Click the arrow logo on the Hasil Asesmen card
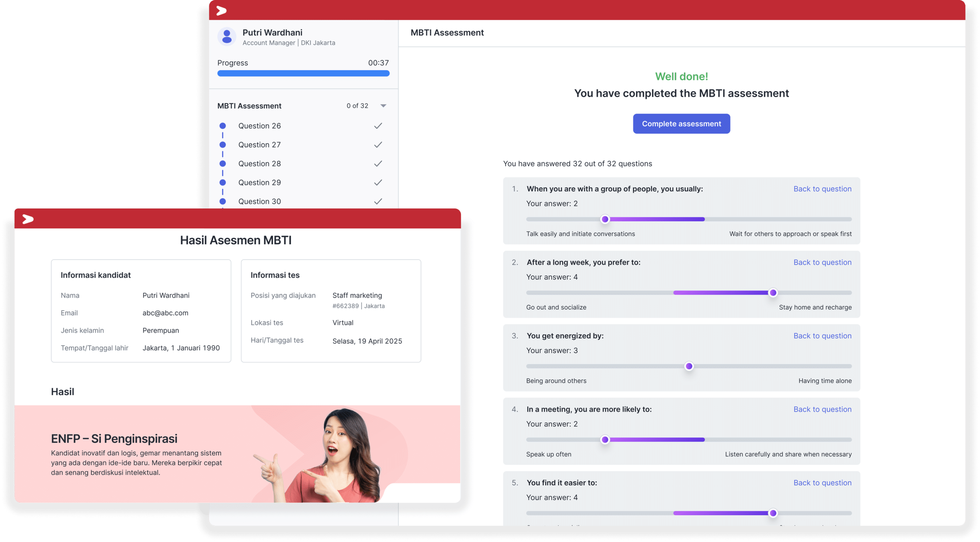 point(28,219)
